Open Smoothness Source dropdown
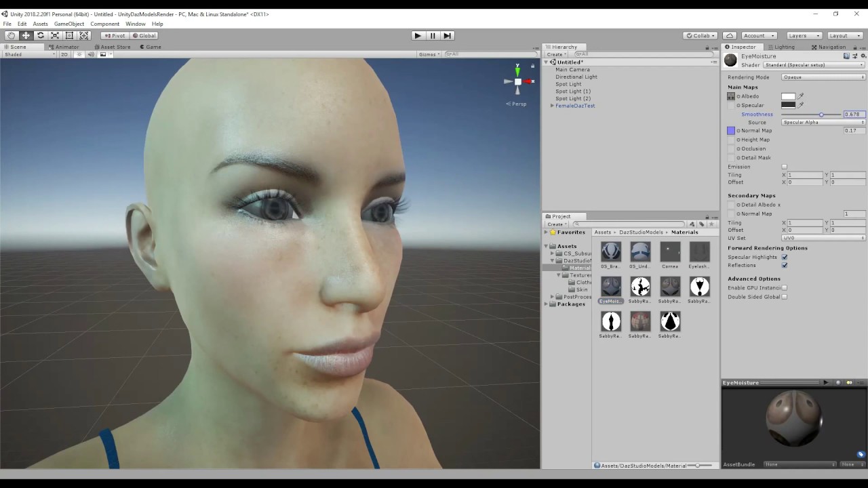The height and width of the screenshot is (488, 868). [x=823, y=123]
